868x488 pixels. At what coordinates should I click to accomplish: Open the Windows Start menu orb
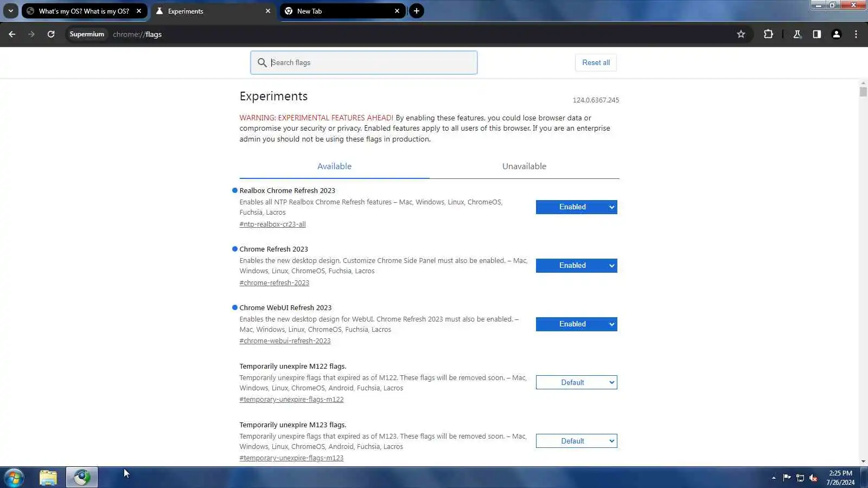(x=14, y=478)
